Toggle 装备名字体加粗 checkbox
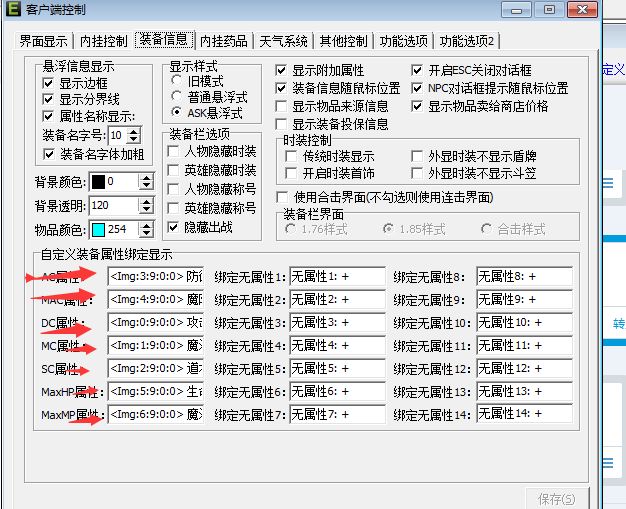626x509 pixels. point(49,154)
